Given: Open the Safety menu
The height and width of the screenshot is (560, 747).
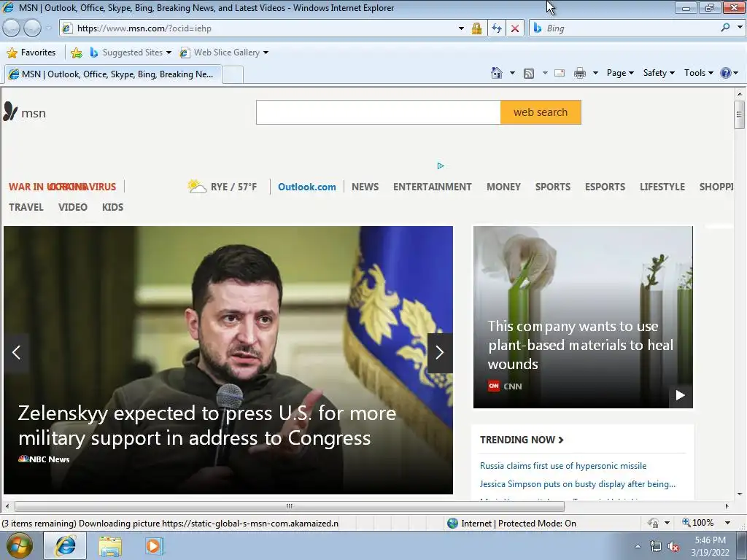Looking at the screenshot, I should pos(659,73).
